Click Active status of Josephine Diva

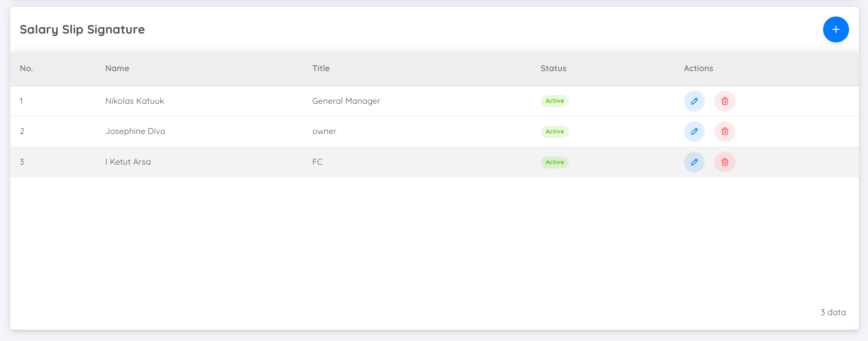coord(554,132)
